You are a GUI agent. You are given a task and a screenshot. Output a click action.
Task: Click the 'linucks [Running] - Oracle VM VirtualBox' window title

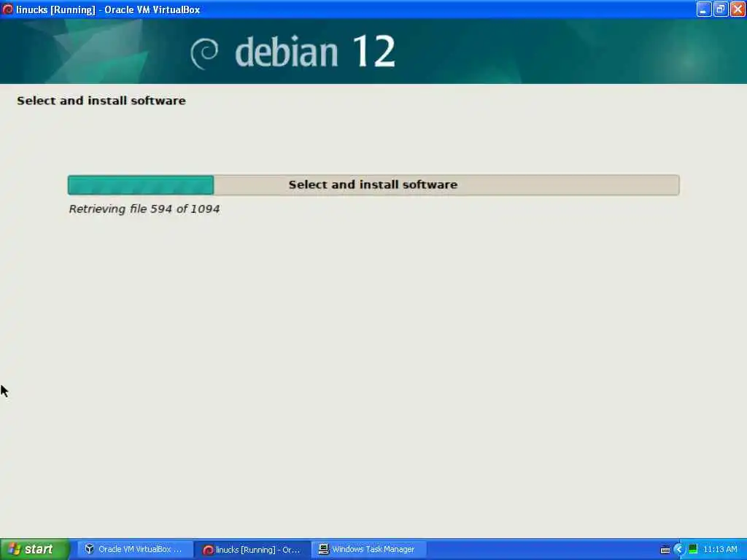click(x=108, y=9)
